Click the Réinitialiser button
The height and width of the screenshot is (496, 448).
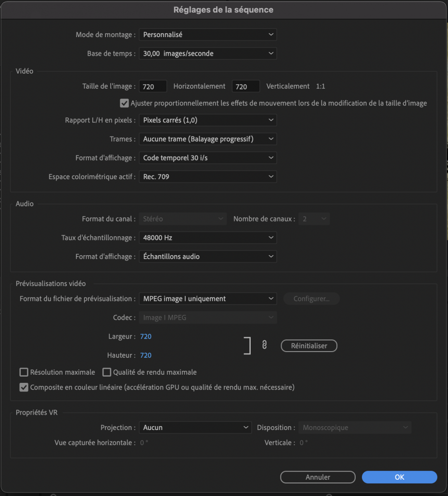pos(309,346)
